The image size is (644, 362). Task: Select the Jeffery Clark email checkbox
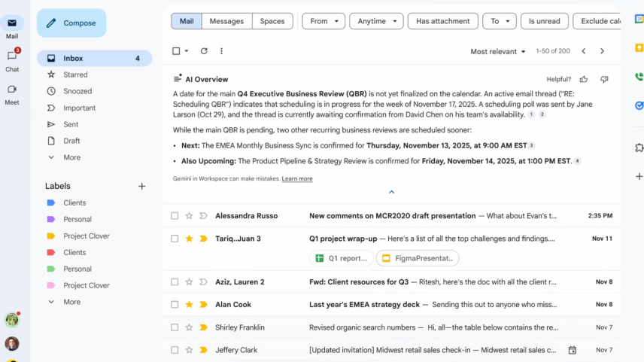[x=175, y=350]
